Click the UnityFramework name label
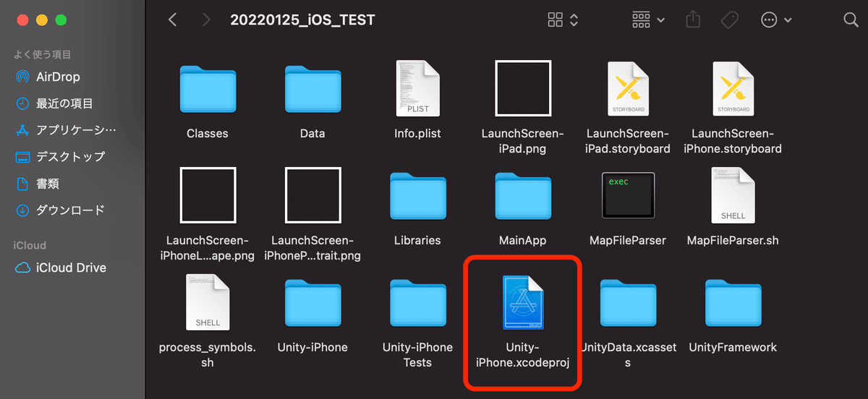Screen dimensions: 868x399 (733, 348)
